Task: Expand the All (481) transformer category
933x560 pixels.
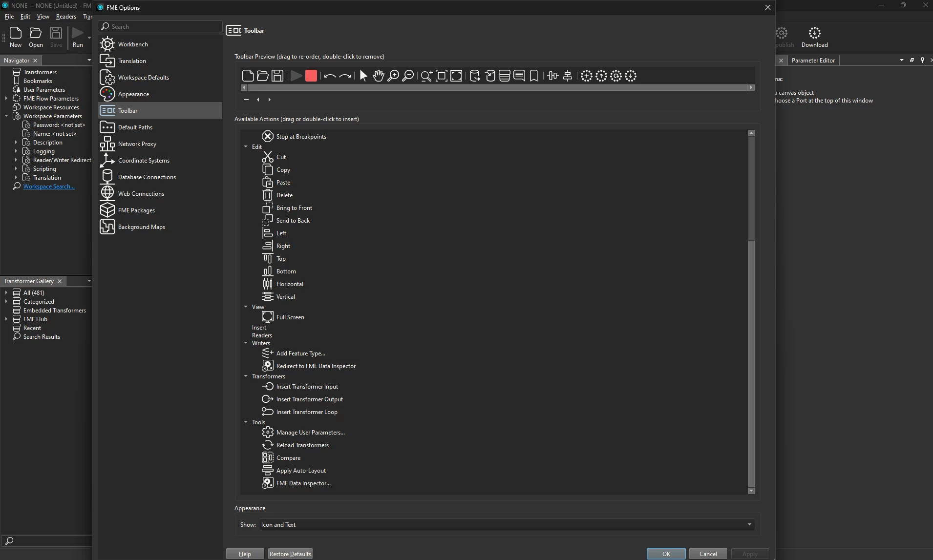Action: [x=6, y=293]
